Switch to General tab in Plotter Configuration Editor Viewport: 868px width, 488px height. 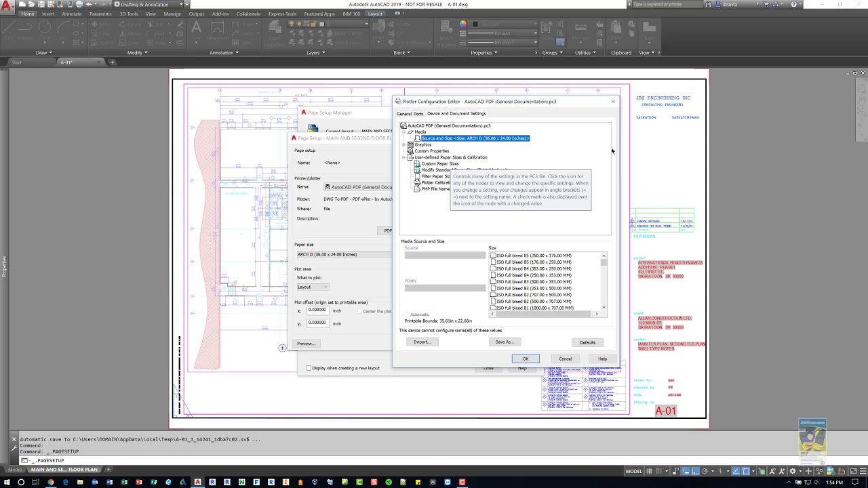pos(404,113)
